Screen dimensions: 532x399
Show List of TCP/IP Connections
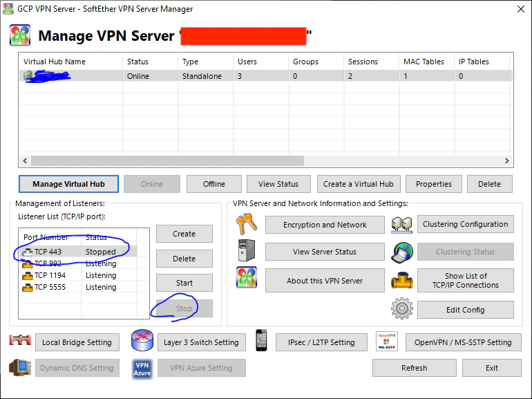[x=466, y=281]
